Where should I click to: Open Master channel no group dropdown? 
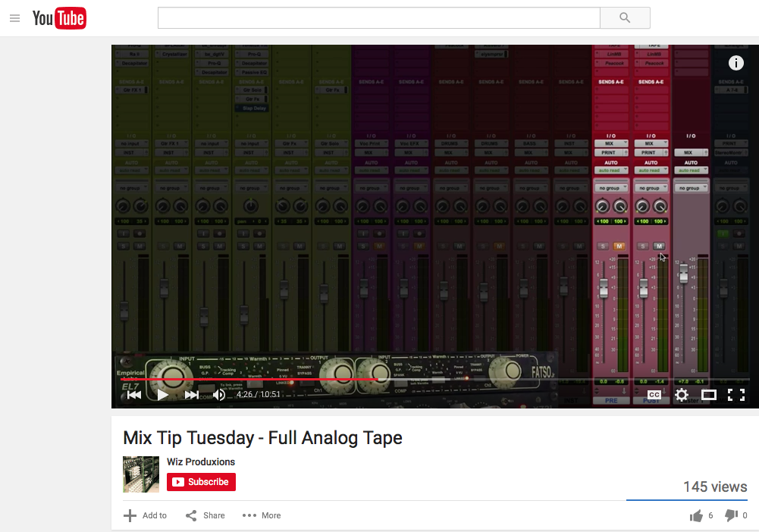(692, 188)
